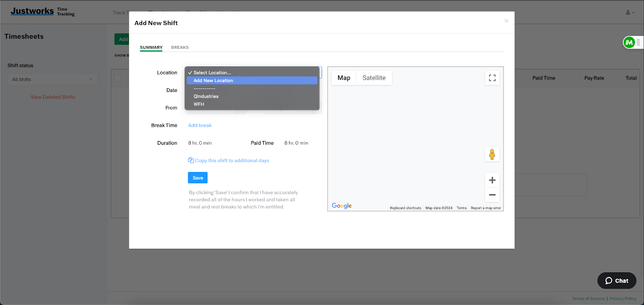The height and width of the screenshot is (305, 644).
Task: Zoom out on the map
Action: tap(492, 195)
